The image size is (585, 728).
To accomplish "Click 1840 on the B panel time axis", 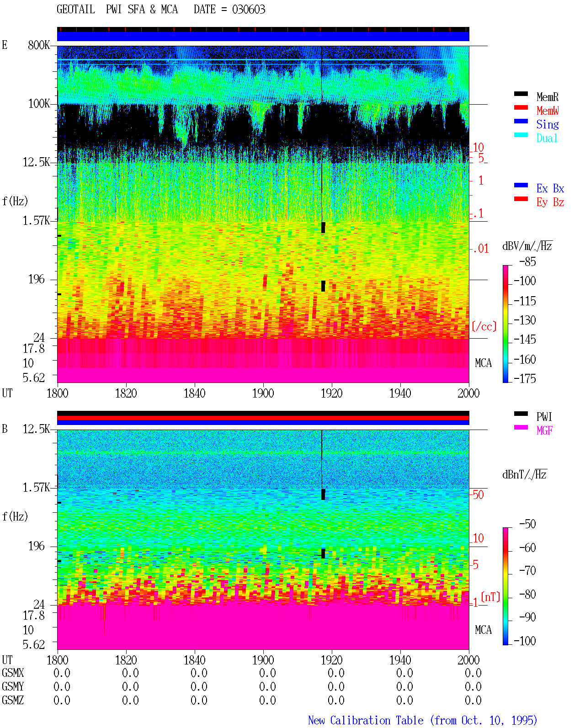I will click(x=195, y=660).
